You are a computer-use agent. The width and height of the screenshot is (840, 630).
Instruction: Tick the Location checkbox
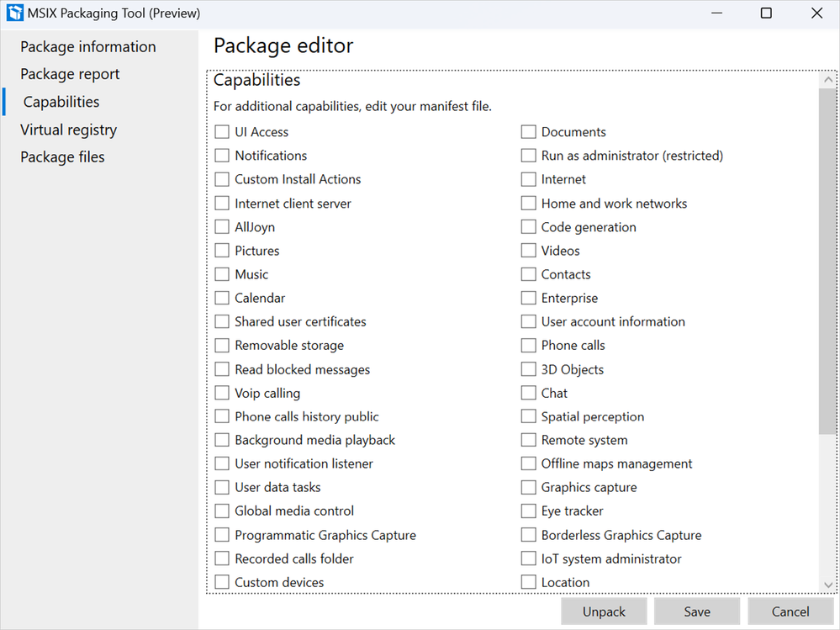[x=528, y=582]
